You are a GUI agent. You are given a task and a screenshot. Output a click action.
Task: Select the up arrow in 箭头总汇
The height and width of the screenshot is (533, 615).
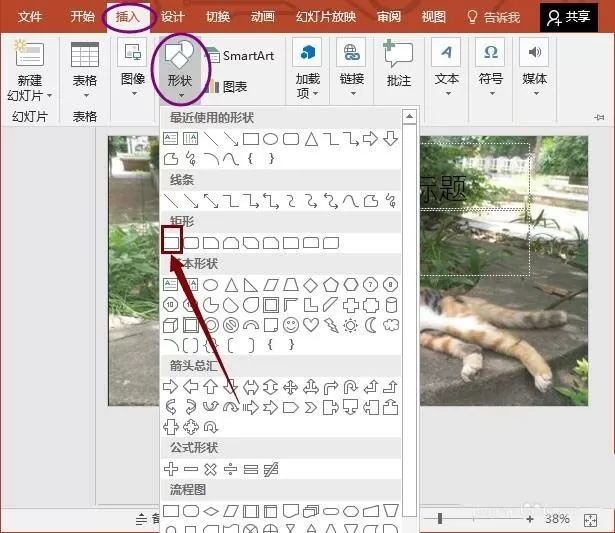tap(211, 387)
